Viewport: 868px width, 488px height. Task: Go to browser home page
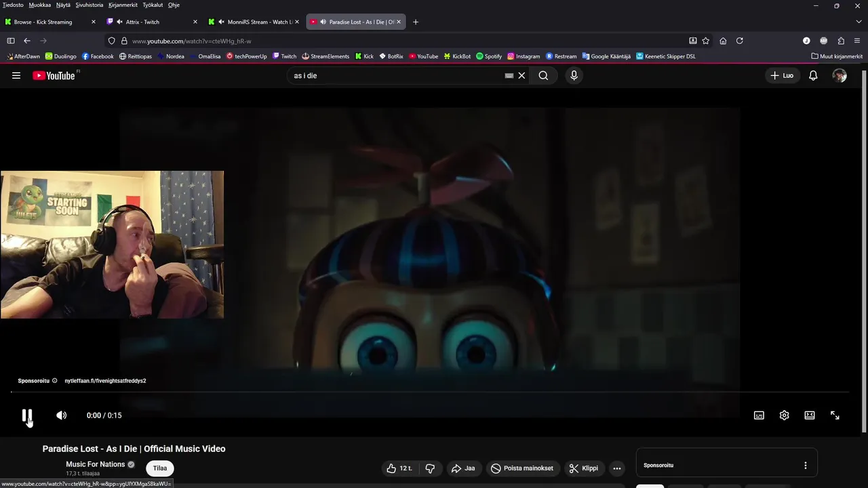[723, 41]
